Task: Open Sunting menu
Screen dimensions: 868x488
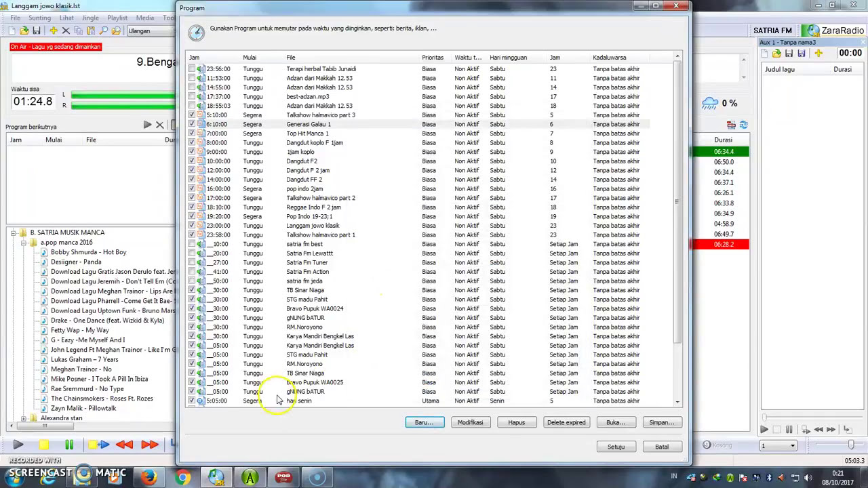Action: pos(40,18)
